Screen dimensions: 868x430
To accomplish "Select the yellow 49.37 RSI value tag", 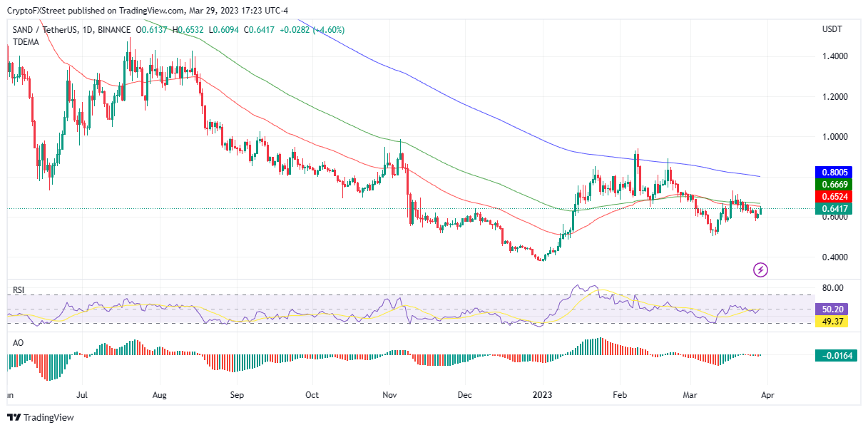I will coord(835,322).
